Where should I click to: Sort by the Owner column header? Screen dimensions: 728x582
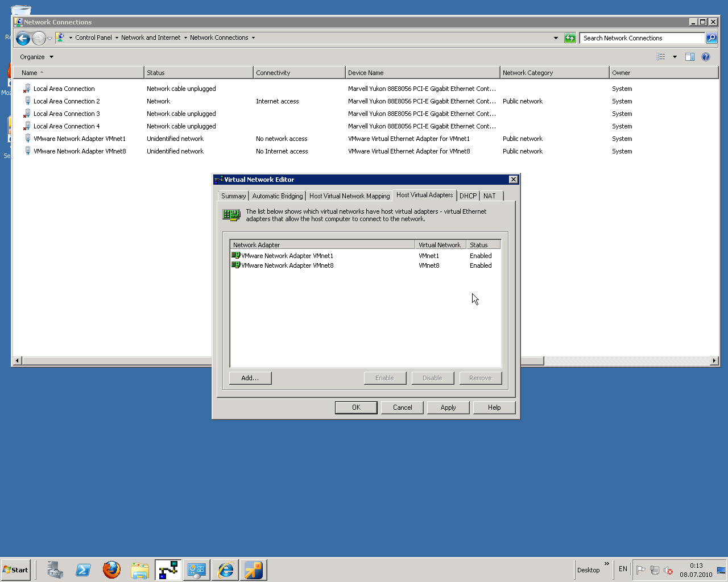click(664, 73)
